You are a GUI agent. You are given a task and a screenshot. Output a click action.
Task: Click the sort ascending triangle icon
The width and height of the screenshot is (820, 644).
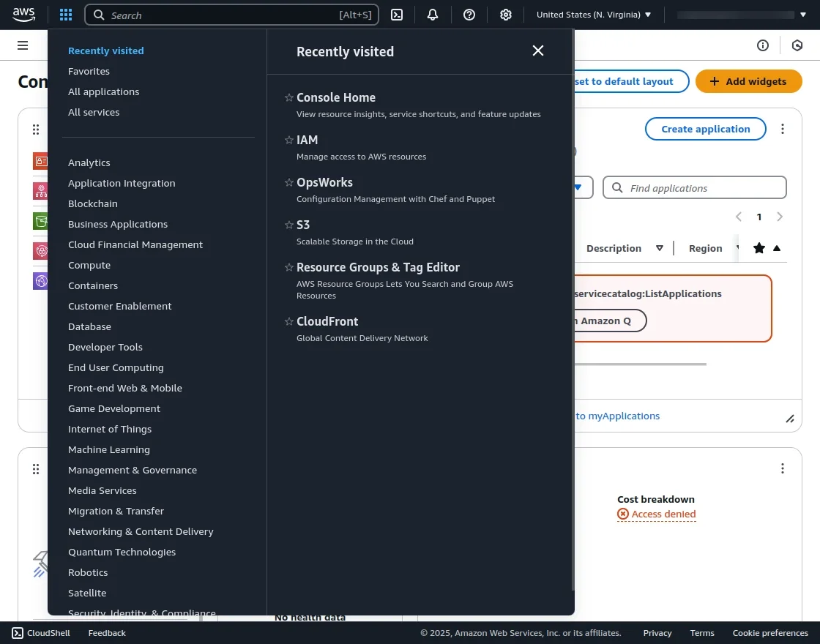tap(777, 248)
